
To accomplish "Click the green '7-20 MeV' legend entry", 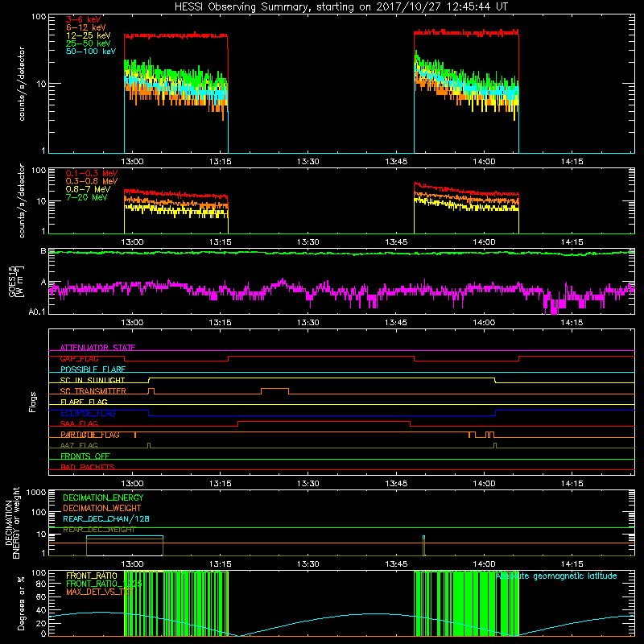I will coord(86,197).
